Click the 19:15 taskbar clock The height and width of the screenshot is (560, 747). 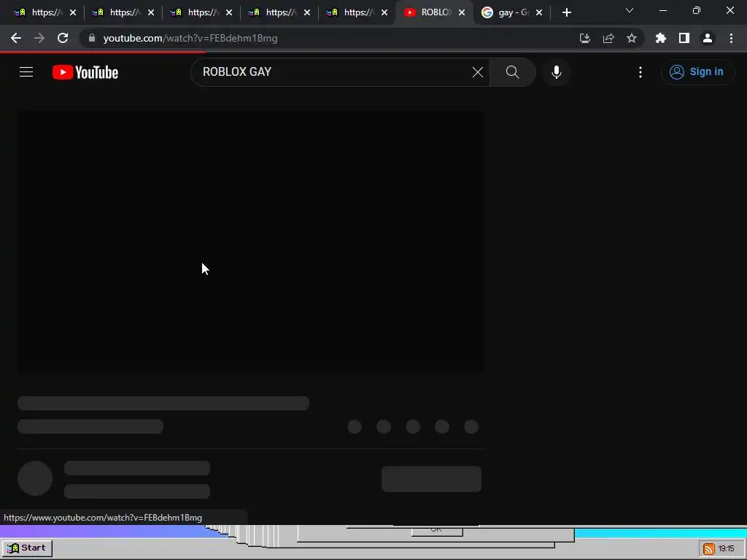point(726,549)
